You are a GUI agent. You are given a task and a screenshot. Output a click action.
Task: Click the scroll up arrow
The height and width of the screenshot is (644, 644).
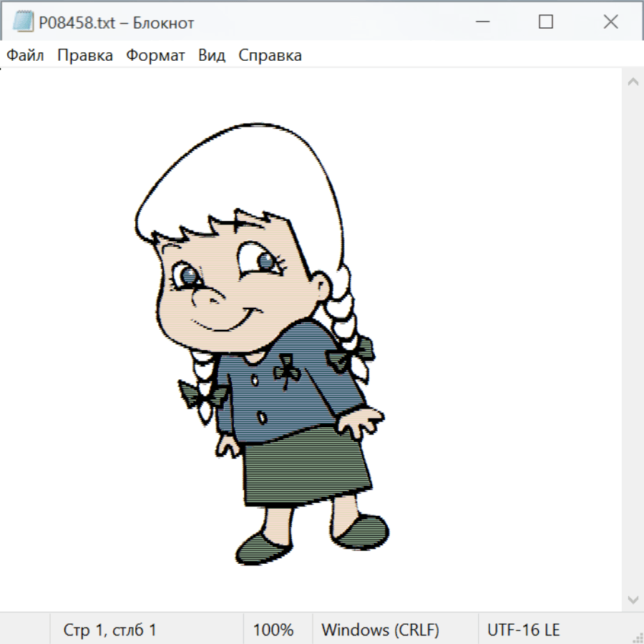[633, 82]
